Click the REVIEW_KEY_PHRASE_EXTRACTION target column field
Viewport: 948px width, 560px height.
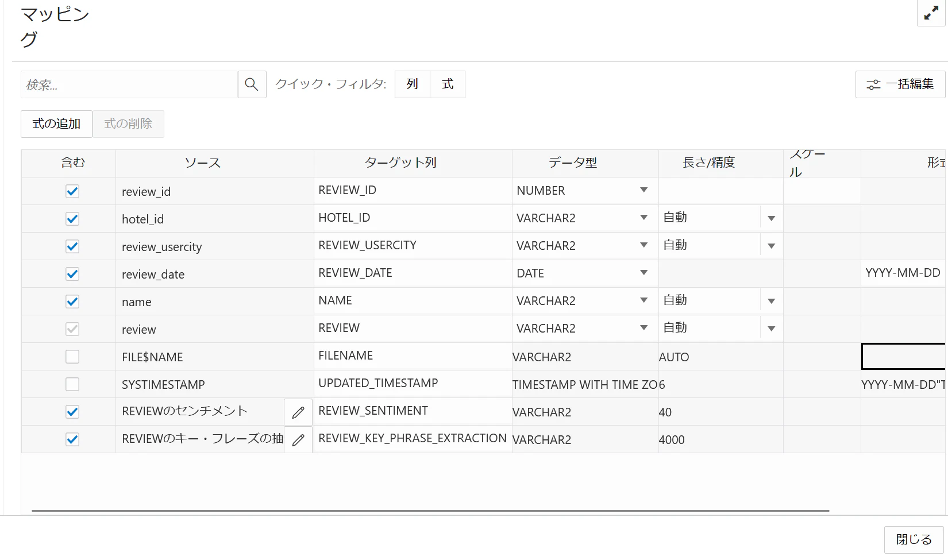point(413,438)
